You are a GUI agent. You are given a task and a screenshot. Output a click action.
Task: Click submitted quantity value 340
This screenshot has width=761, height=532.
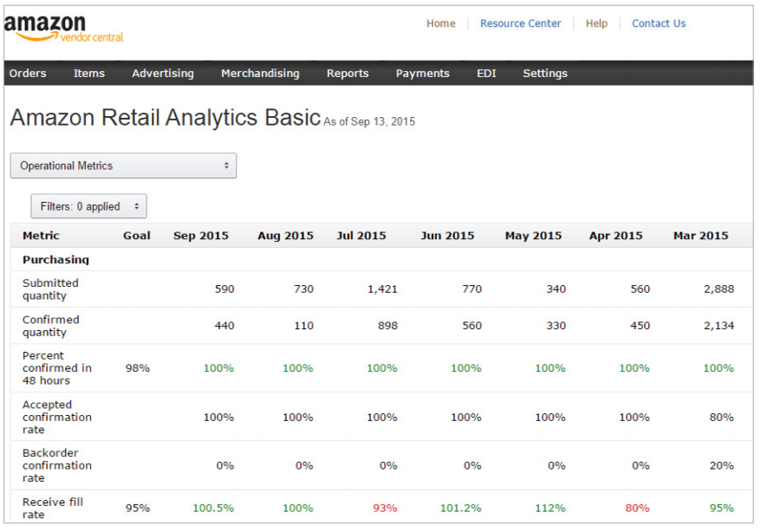pyautogui.click(x=556, y=289)
